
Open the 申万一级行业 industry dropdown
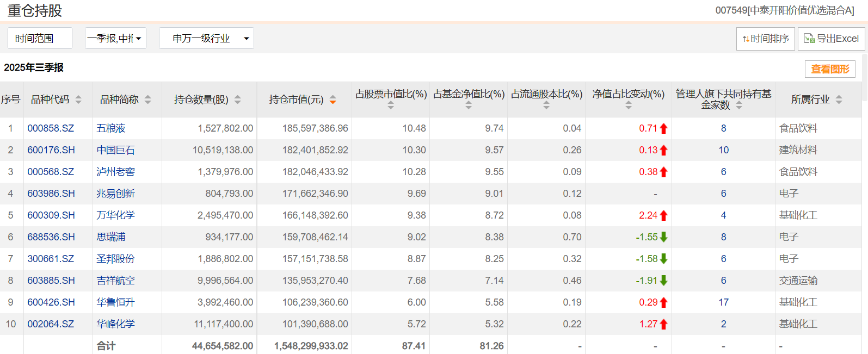(206, 38)
